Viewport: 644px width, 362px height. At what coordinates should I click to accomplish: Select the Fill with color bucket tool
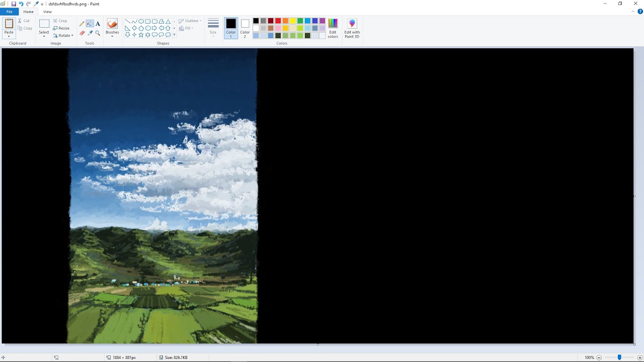click(90, 24)
